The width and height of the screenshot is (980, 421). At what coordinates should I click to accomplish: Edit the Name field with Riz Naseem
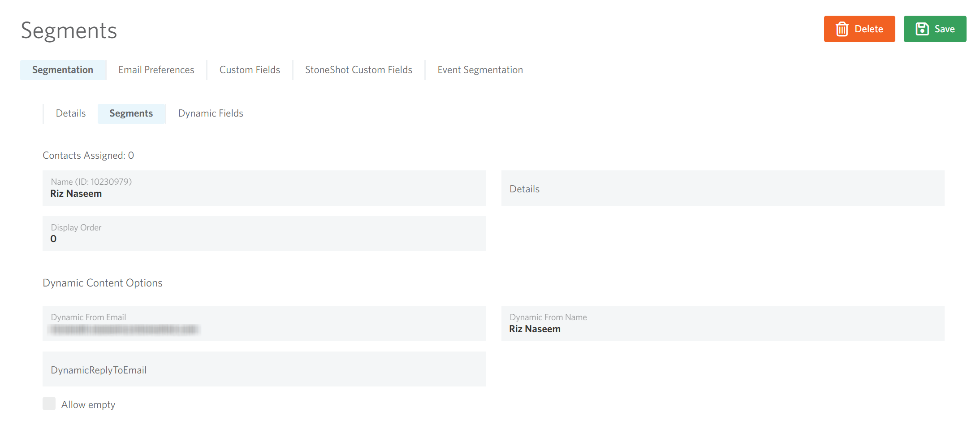click(x=264, y=188)
